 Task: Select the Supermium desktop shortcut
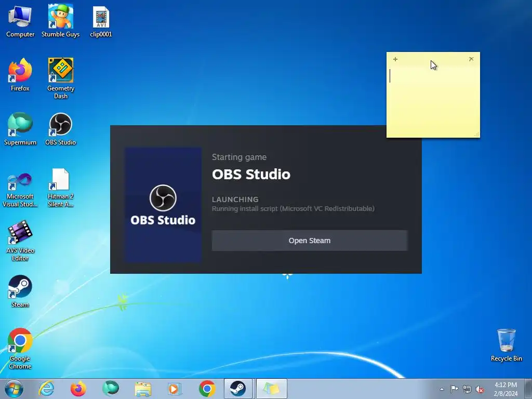[x=20, y=129]
